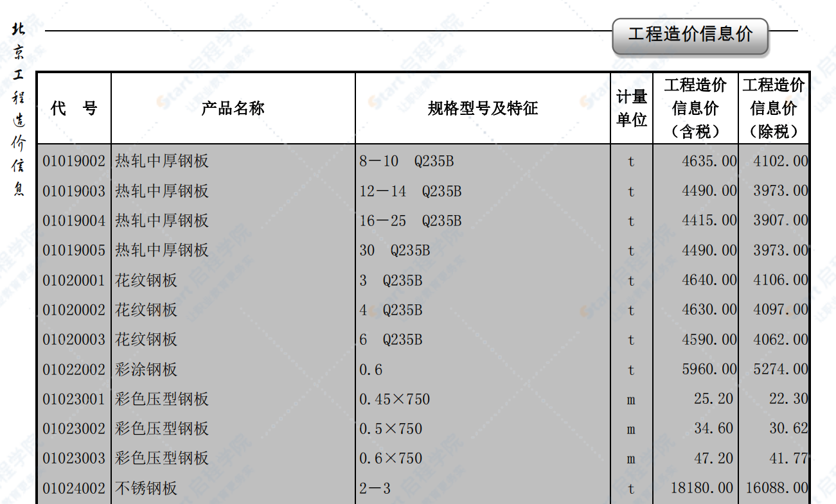Click code cell 01023003

(74, 458)
